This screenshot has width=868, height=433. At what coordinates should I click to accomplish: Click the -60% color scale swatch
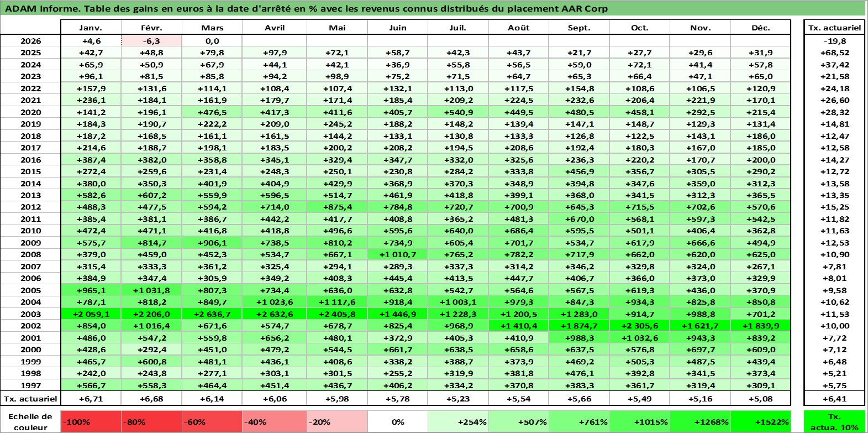click(212, 421)
